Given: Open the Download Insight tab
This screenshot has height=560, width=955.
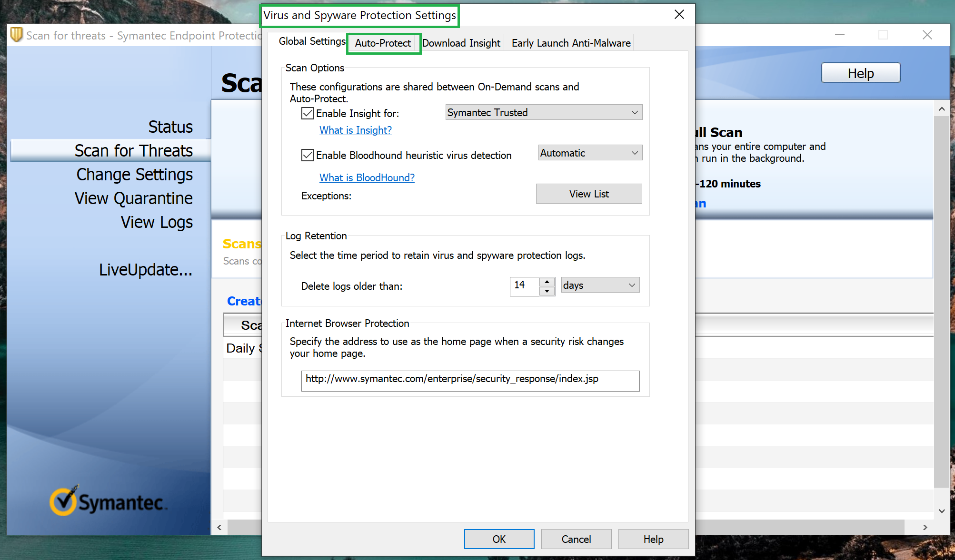Looking at the screenshot, I should pyautogui.click(x=461, y=43).
